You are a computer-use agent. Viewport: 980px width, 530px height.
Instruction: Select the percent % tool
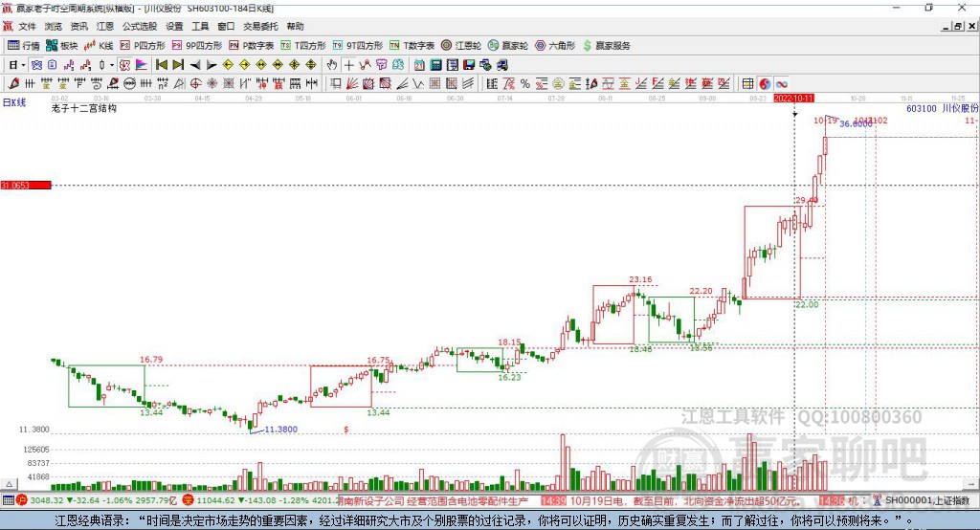pos(525,84)
